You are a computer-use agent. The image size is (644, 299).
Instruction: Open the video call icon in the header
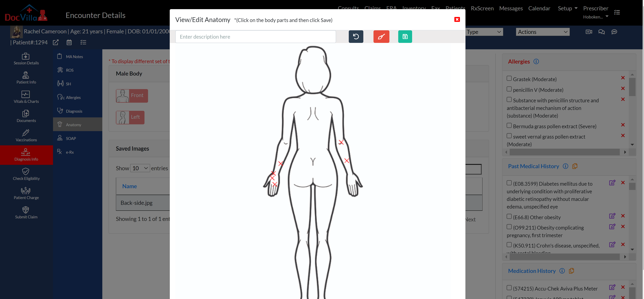tap(589, 32)
